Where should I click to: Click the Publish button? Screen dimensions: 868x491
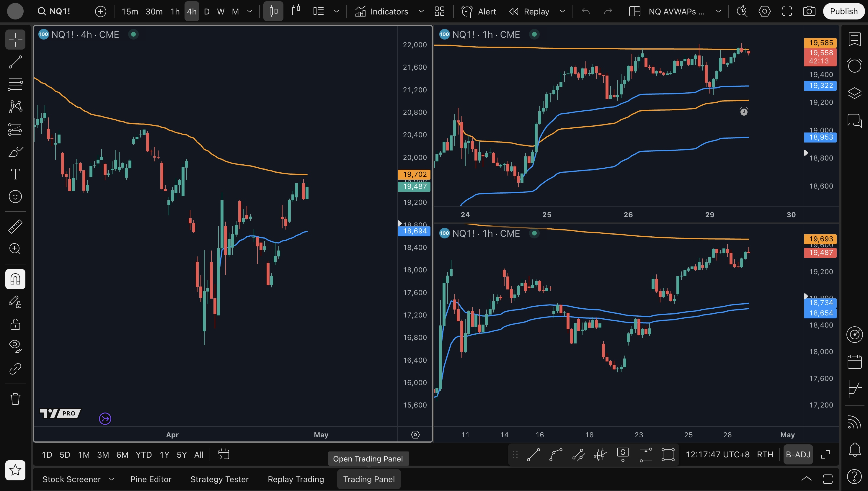pyautogui.click(x=843, y=12)
